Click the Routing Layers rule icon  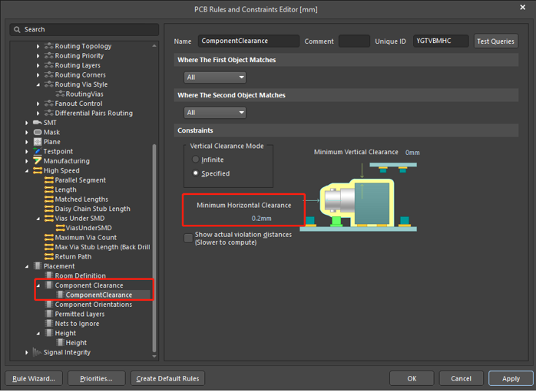(49, 65)
